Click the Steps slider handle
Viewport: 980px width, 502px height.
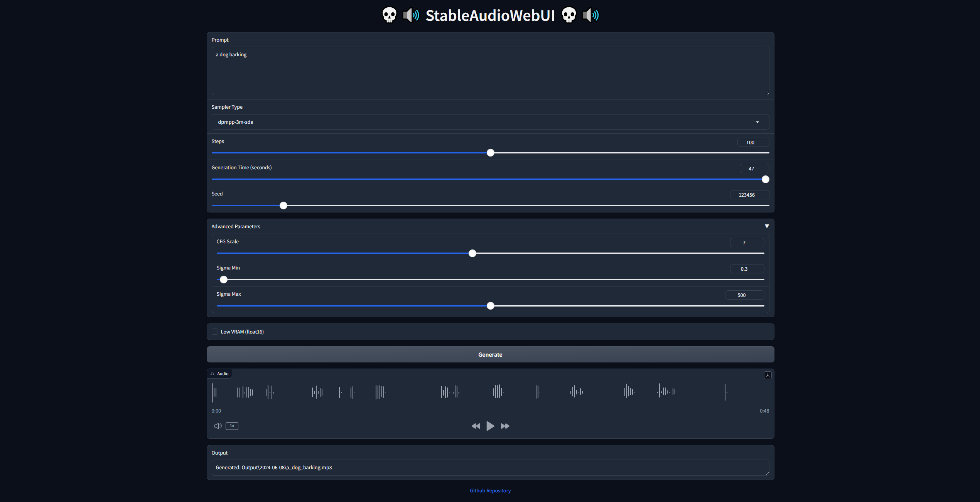point(490,153)
